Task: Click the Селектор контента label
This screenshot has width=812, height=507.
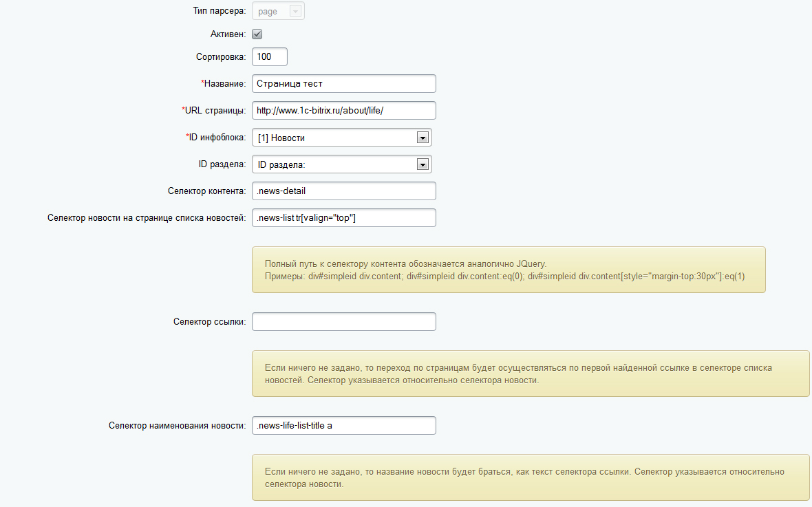Action: pos(206,191)
